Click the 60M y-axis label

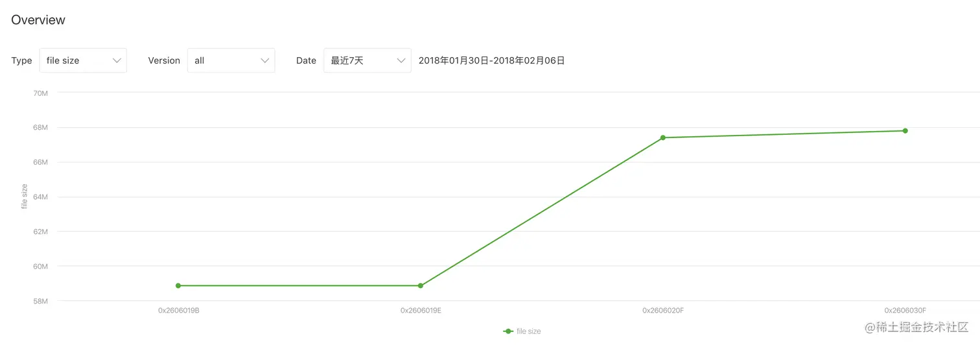click(x=41, y=266)
